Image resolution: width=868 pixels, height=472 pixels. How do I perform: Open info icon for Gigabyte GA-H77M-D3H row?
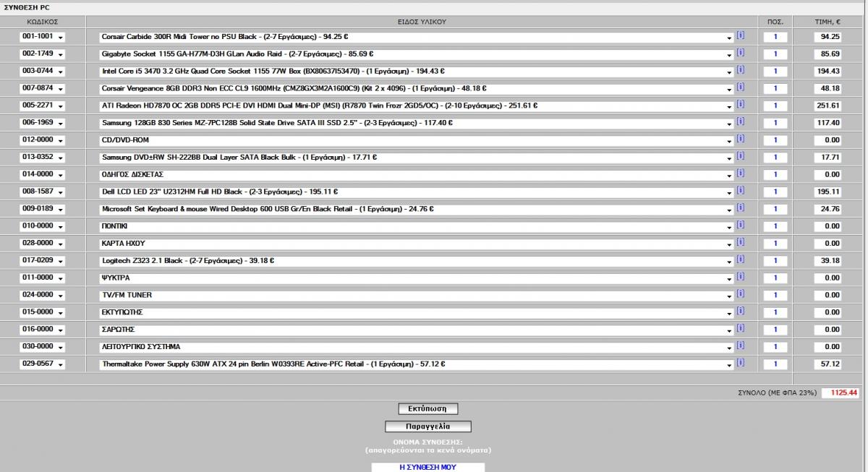(740, 53)
